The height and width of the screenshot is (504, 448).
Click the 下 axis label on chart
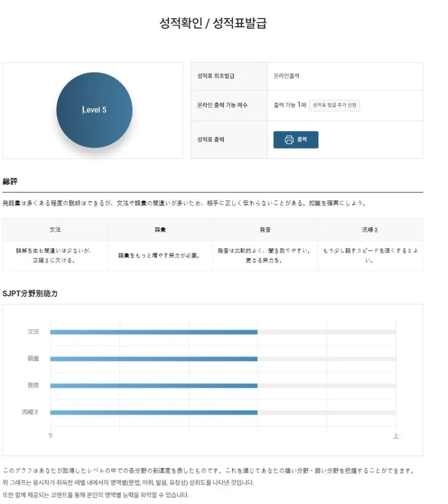click(x=50, y=436)
